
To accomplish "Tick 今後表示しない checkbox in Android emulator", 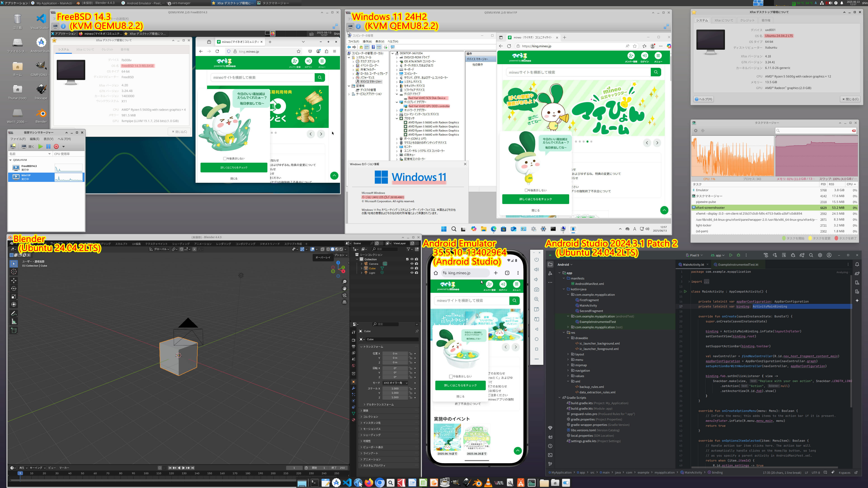I will [451, 377].
